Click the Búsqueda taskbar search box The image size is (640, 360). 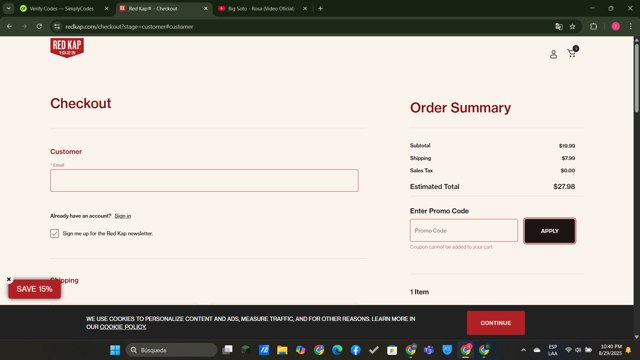pyautogui.click(x=171, y=350)
